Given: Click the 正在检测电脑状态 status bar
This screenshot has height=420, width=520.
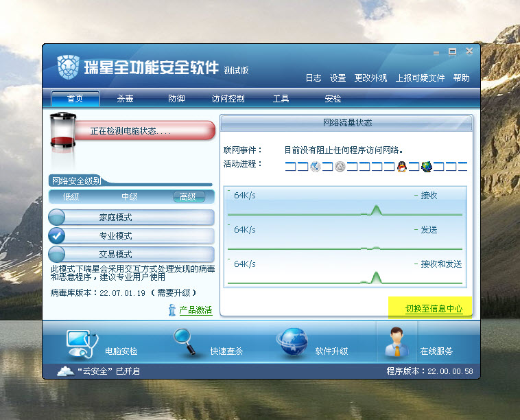Looking at the screenshot, I should [145, 130].
